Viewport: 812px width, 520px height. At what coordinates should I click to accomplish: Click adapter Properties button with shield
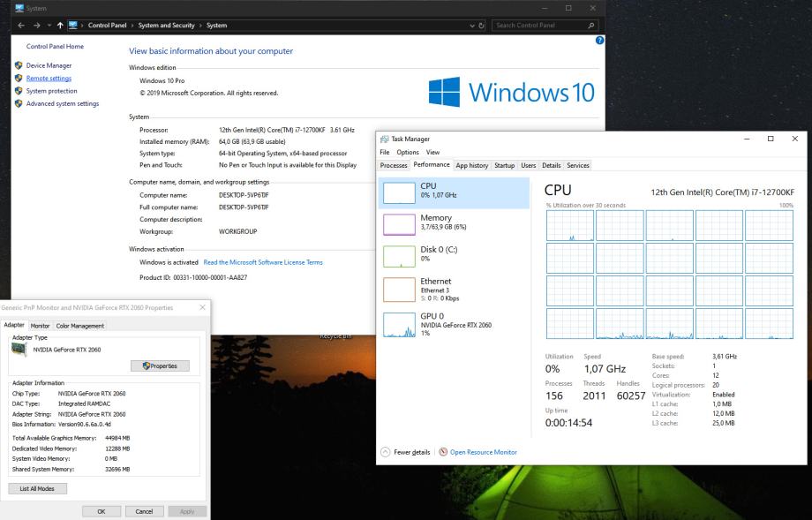point(160,366)
